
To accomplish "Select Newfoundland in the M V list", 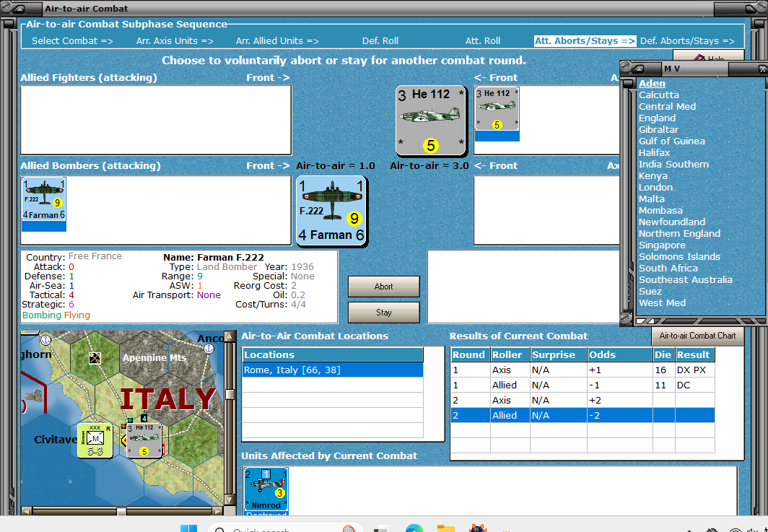I will click(671, 222).
